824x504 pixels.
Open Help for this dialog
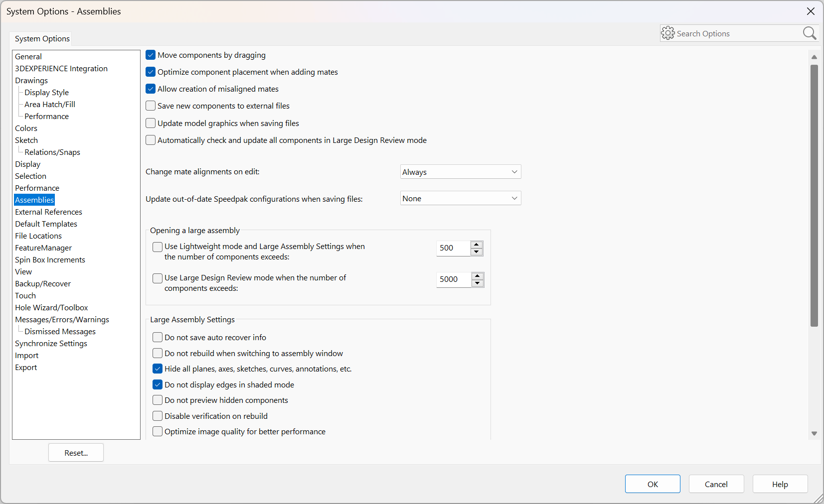[x=780, y=484]
